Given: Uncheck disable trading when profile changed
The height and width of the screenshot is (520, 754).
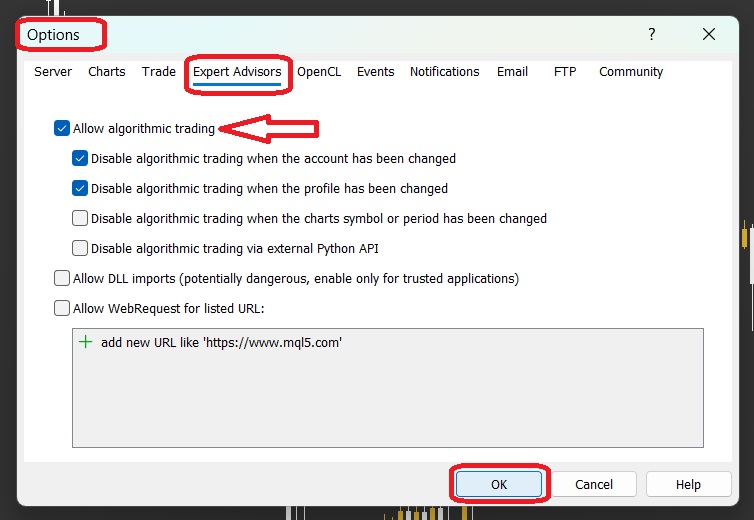Looking at the screenshot, I should click(80, 188).
